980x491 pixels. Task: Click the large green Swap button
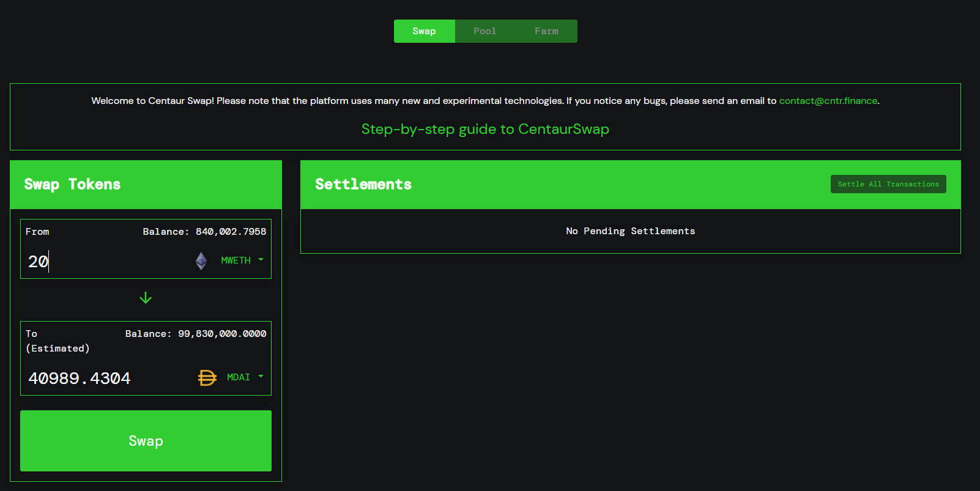(146, 441)
